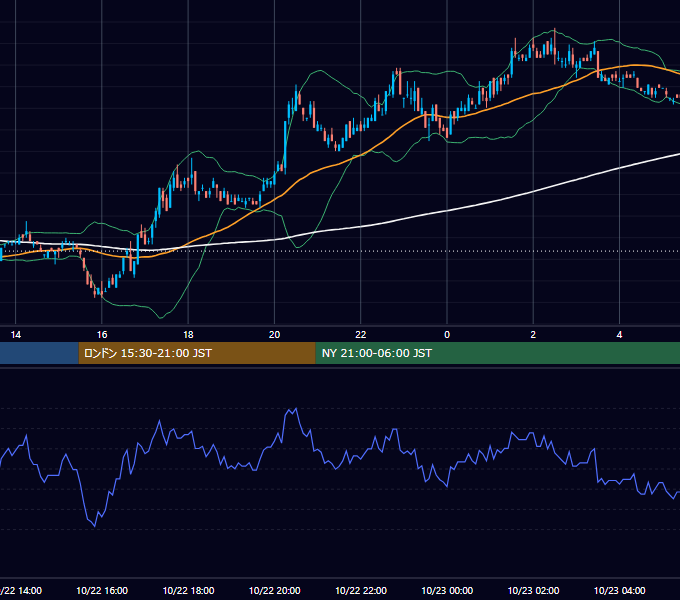Click the 10/23 02:00 date label
The width and height of the screenshot is (680, 600).
click(533, 590)
